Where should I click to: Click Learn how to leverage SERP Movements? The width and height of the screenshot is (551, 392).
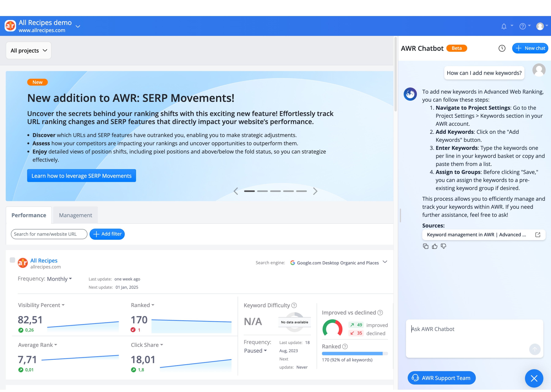coord(82,176)
